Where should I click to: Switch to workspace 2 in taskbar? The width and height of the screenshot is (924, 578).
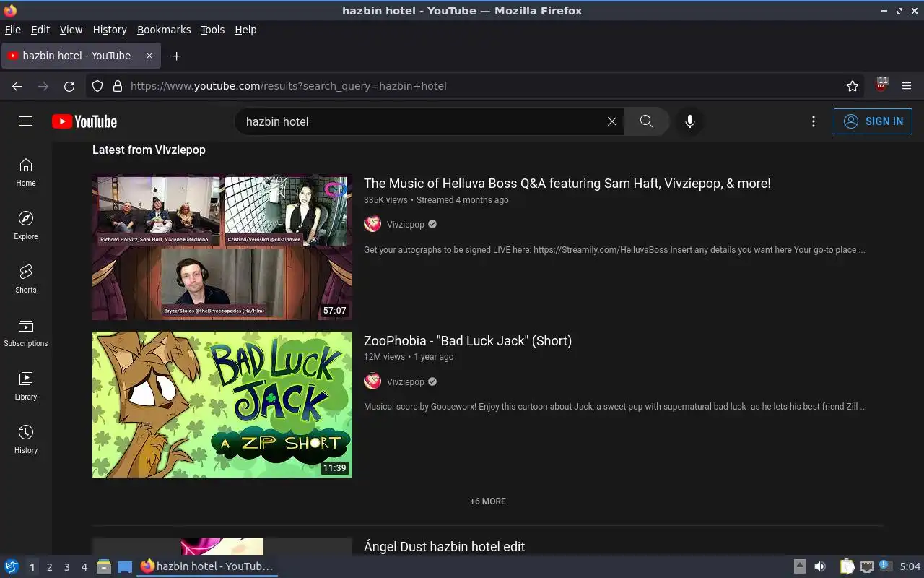click(x=50, y=567)
